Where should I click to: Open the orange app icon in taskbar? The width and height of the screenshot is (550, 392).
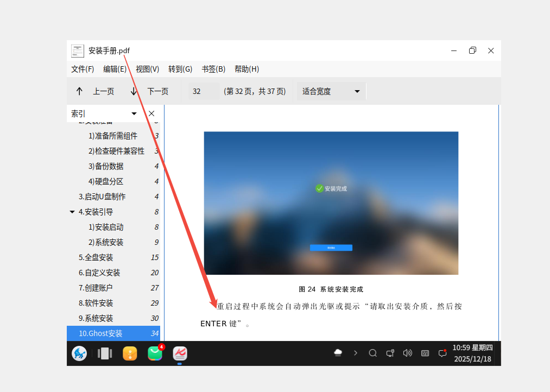click(x=130, y=353)
